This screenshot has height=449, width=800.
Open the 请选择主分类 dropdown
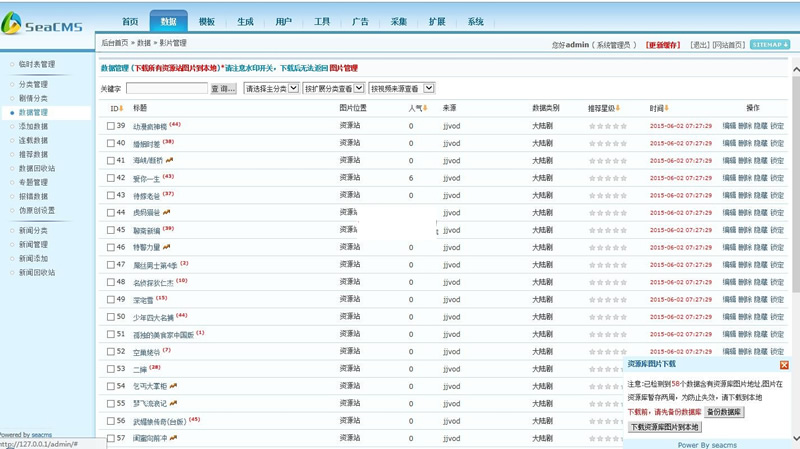tap(271, 89)
